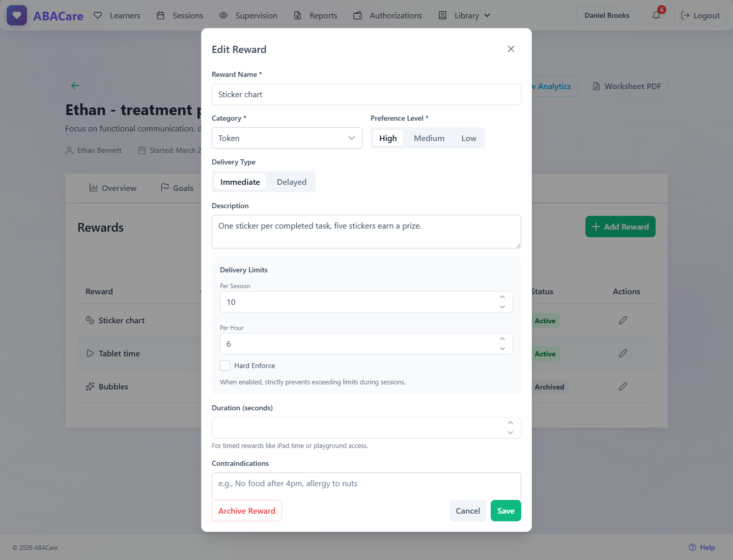Open Learners in the top navigation

coord(117,15)
